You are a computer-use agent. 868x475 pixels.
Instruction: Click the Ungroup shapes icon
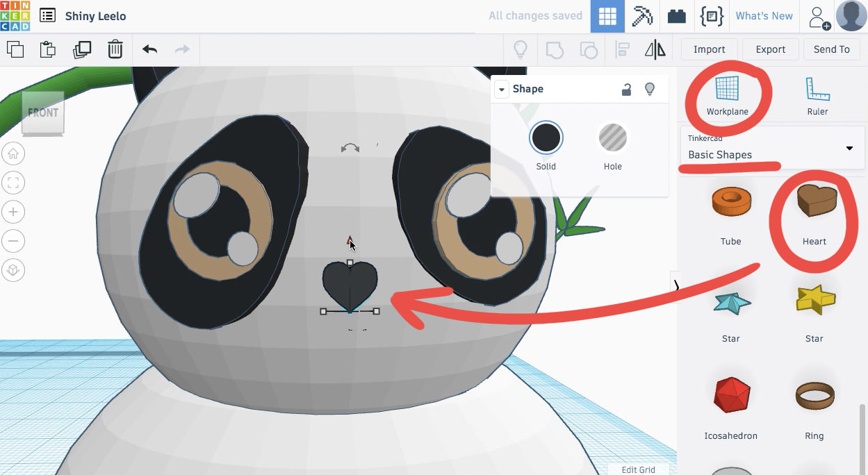click(588, 49)
